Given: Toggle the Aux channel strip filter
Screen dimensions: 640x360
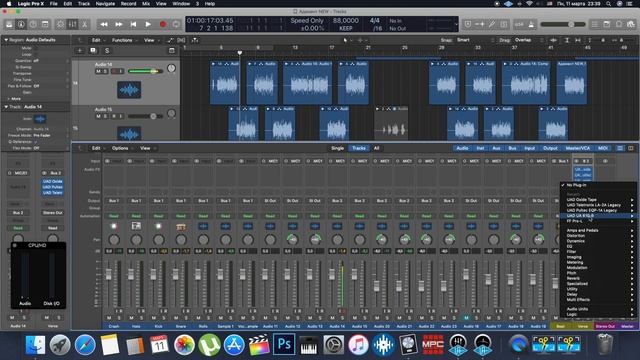Looking at the screenshot, I should (x=496, y=148).
